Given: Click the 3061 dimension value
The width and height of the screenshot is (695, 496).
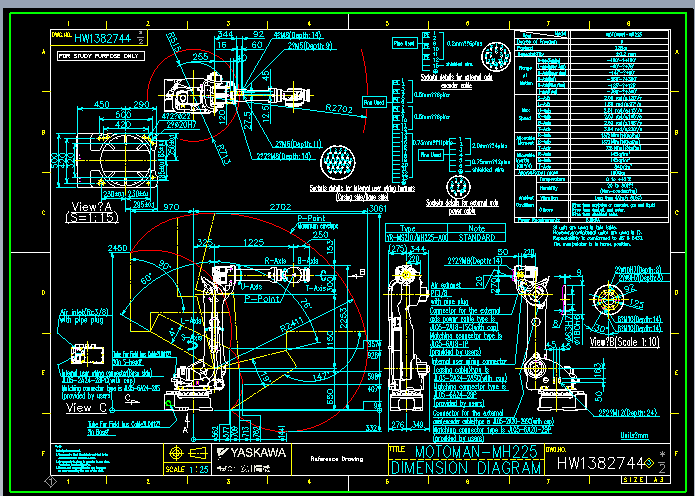Looking at the screenshot, I should pos(378,208).
